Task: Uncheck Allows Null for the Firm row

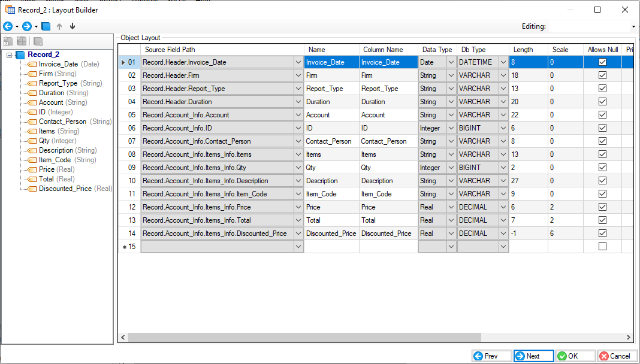Action: tap(602, 75)
